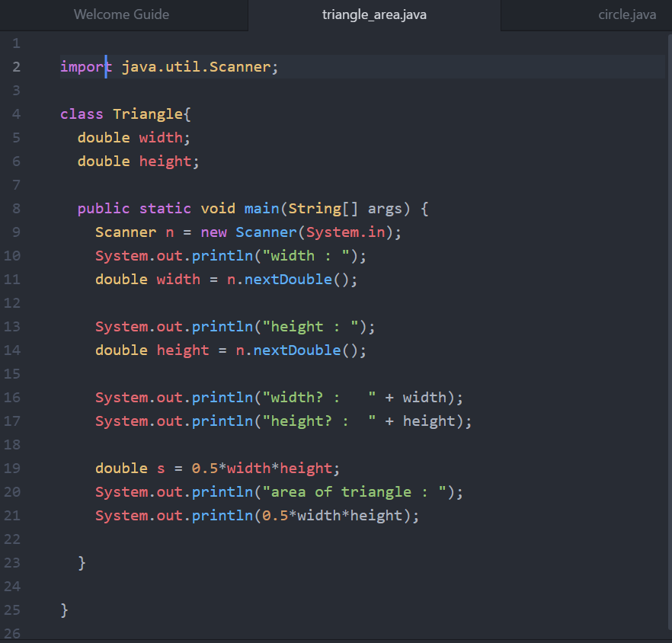Click 'width;' field declaration on line 5

(x=165, y=138)
